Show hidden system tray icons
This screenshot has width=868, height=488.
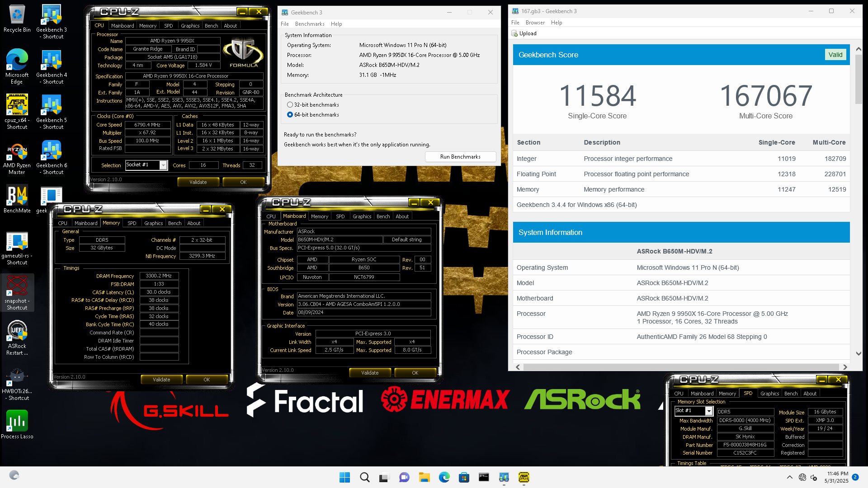[789, 477]
